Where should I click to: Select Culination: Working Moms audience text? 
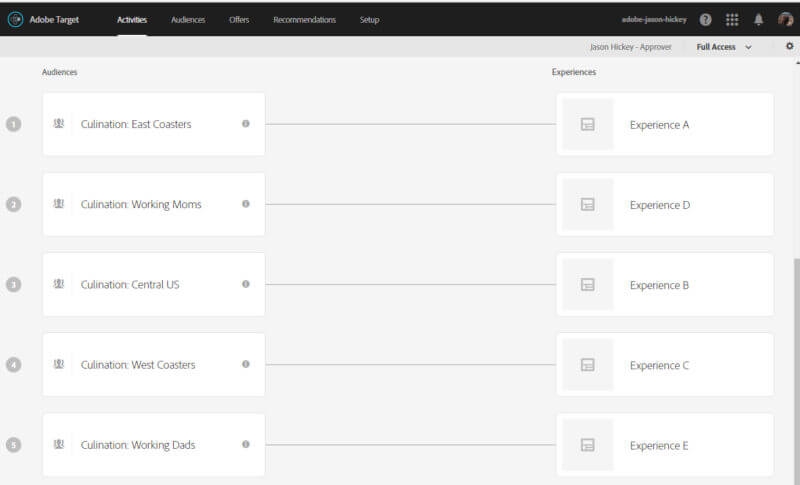point(141,204)
